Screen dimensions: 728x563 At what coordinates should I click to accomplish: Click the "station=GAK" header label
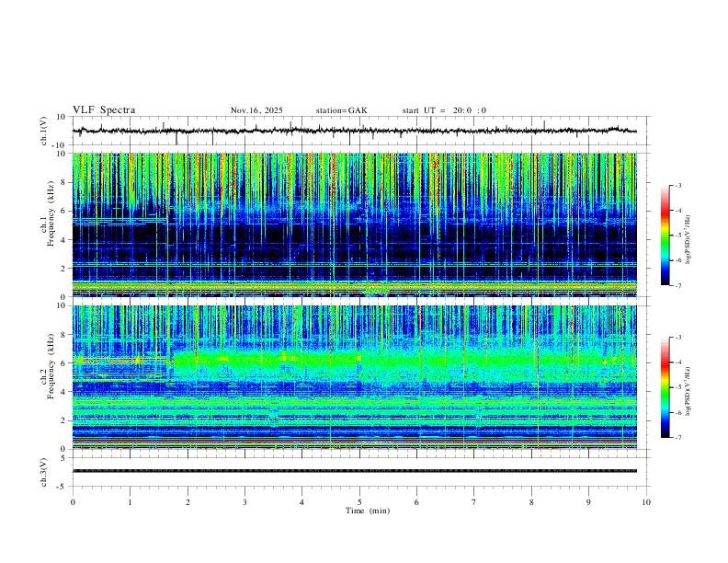pyautogui.click(x=341, y=110)
